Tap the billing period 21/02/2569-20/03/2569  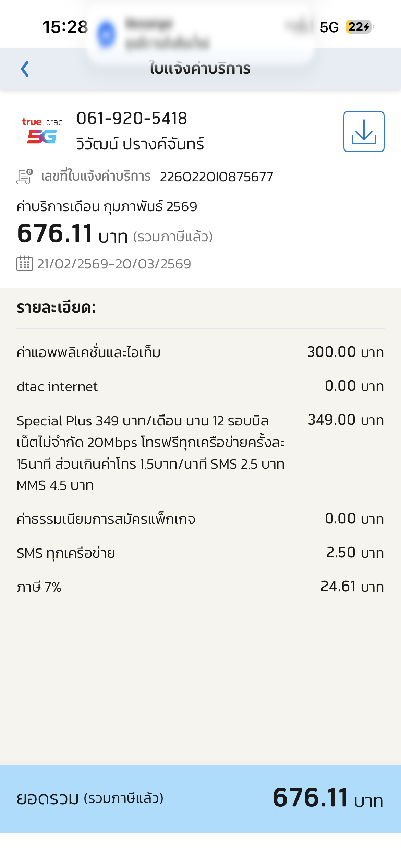click(114, 264)
